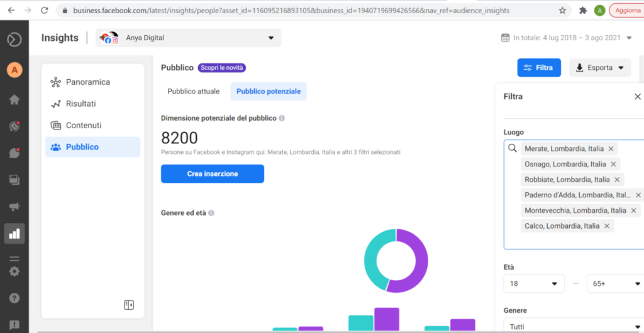Remove Paderno d'Adda location chip
Screen dimensions: 644x333
(638, 195)
